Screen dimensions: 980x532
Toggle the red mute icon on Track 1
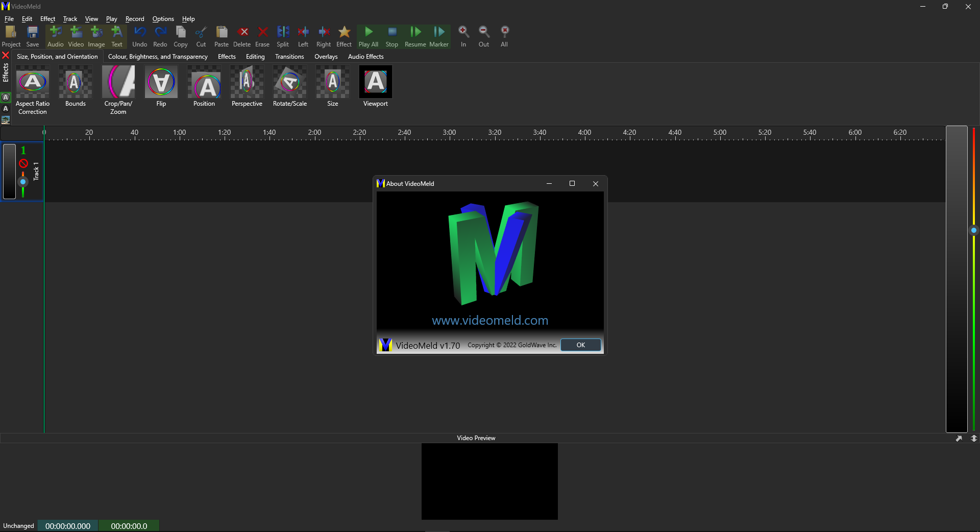pyautogui.click(x=23, y=163)
